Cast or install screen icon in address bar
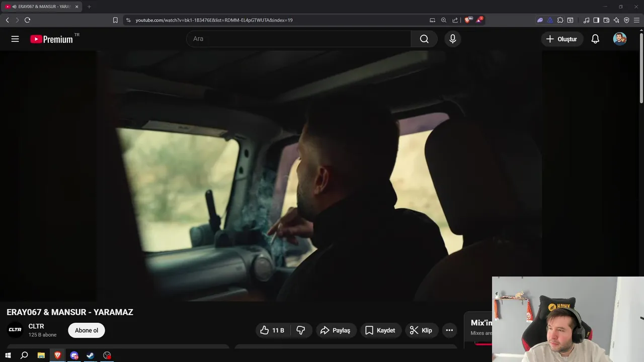The width and height of the screenshot is (644, 362). [x=432, y=20]
